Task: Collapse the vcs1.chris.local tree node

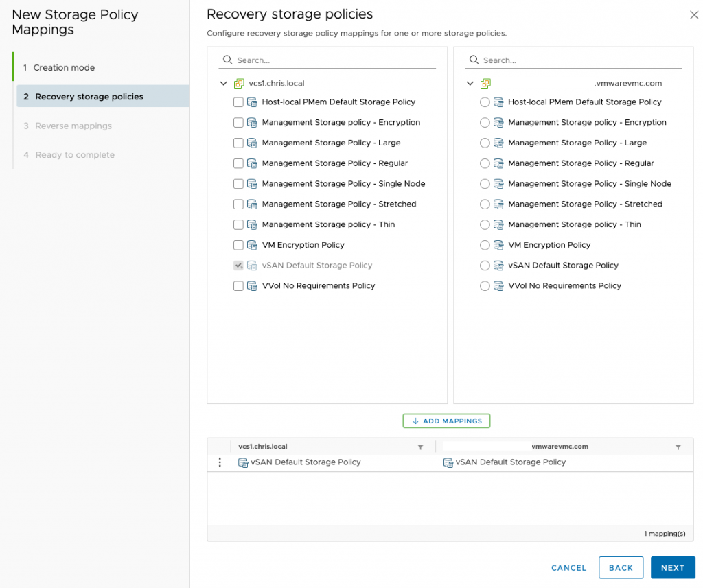Action: 224,83
